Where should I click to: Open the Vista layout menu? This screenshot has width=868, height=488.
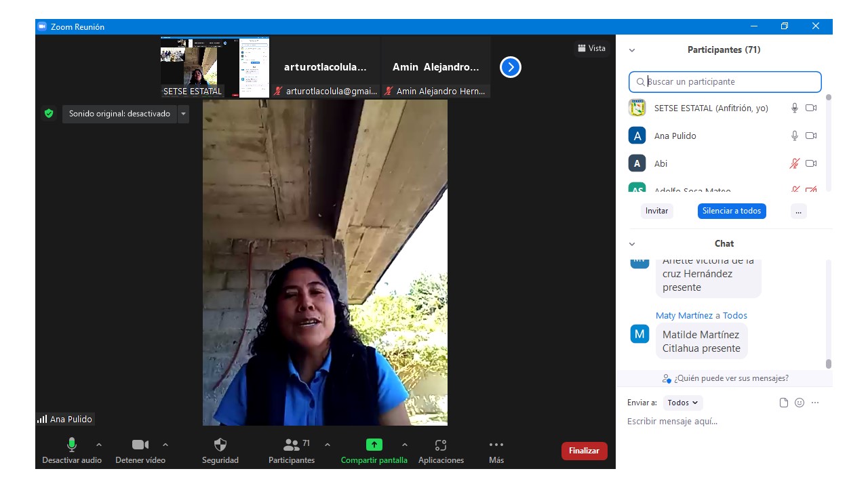[x=591, y=48]
